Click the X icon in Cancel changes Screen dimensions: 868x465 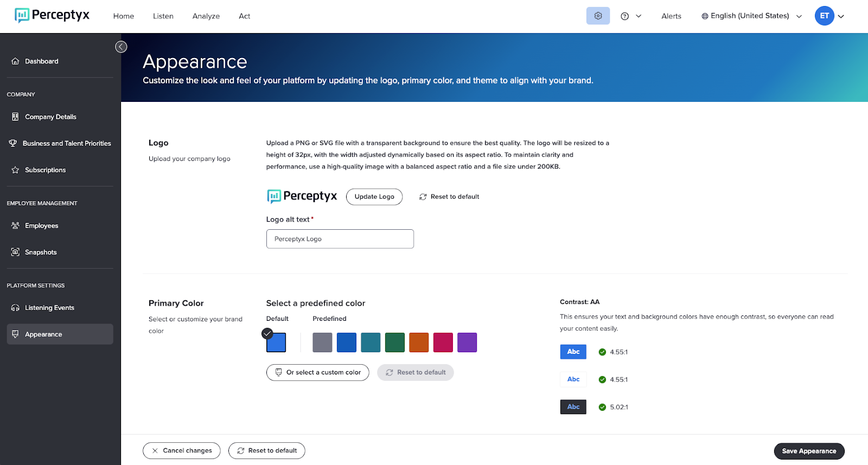click(x=155, y=451)
